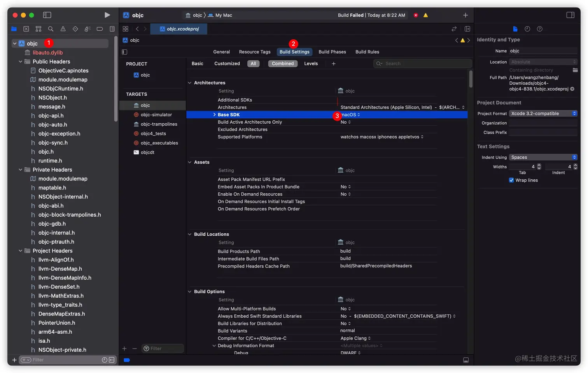588x373 pixels.
Task: Open the Build Rules tab
Action: 367,52
